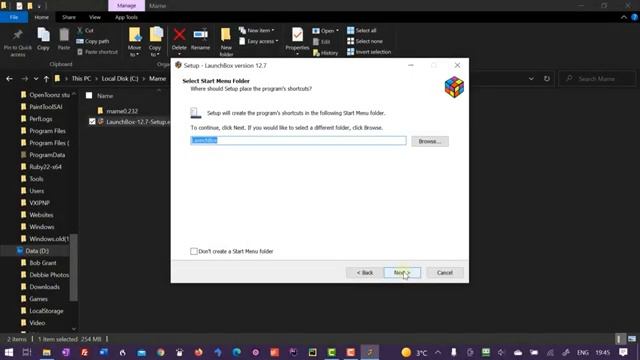Click the Edit ribbon command
640x360 pixels.
[x=322, y=42]
